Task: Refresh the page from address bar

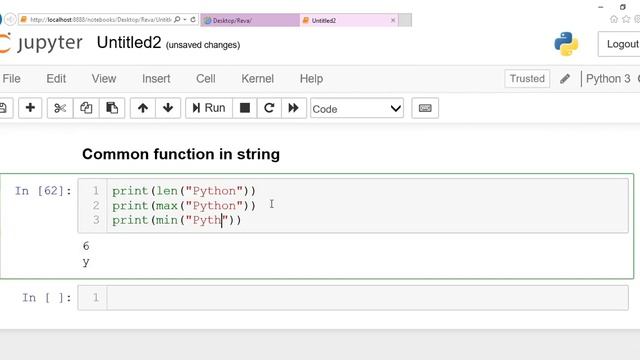Action: (193, 20)
